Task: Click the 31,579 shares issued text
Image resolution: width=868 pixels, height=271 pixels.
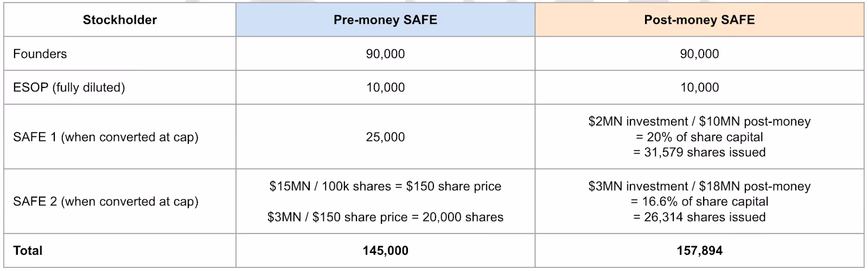Action: click(699, 152)
